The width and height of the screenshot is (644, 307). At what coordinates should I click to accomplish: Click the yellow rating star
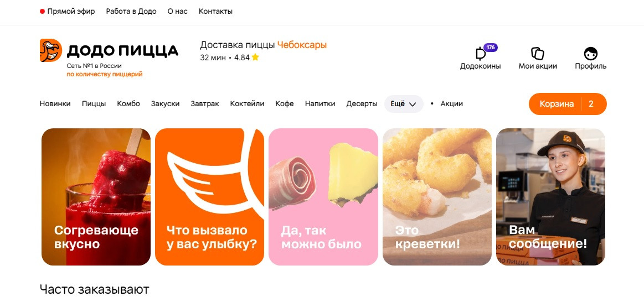[x=255, y=58]
